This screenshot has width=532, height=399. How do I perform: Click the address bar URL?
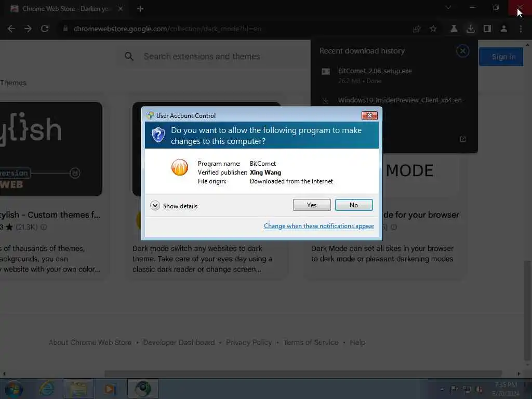[167, 29]
